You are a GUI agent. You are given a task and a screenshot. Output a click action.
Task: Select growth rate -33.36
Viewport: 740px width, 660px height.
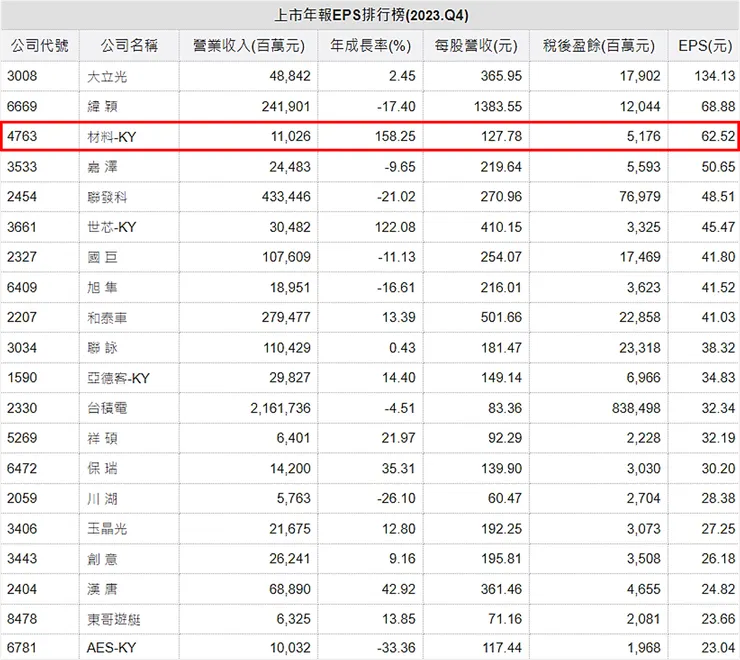pos(396,648)
